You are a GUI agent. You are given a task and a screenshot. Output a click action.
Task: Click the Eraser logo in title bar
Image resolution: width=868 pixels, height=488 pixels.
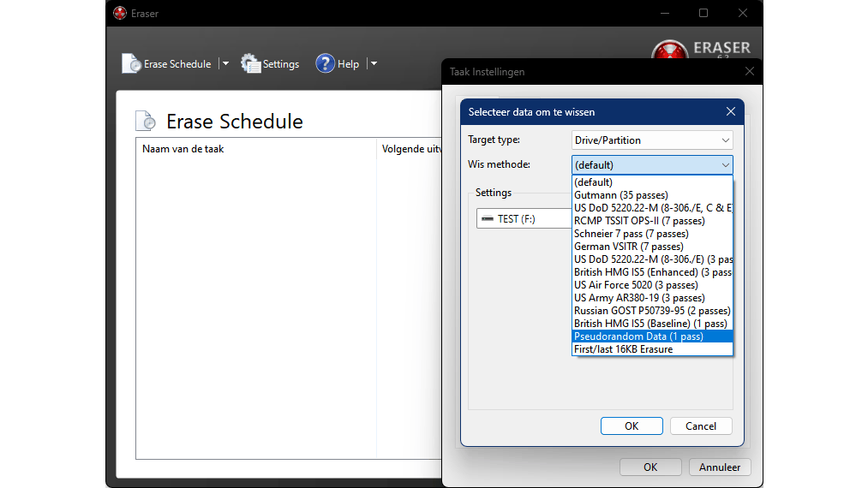[120, 14]
